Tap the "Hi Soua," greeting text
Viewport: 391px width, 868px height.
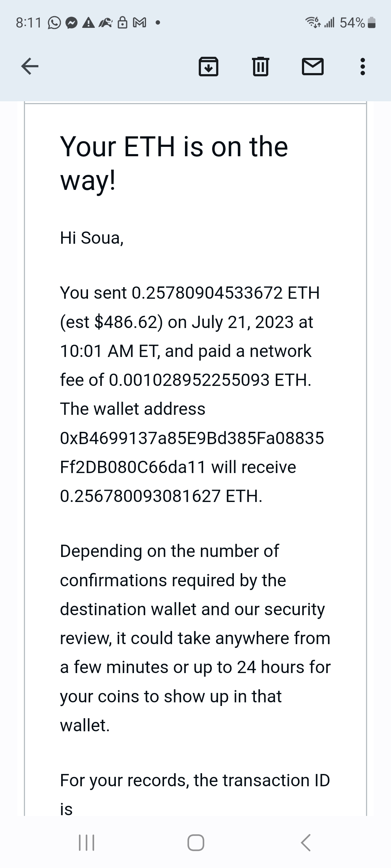tap(92, 238)
